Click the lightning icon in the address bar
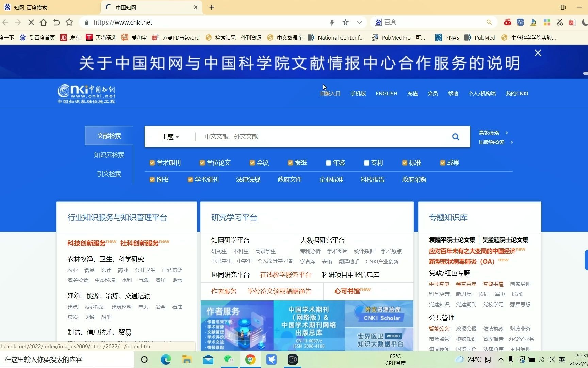This screenshot has height=368, width=588. [x=332, y=22]
